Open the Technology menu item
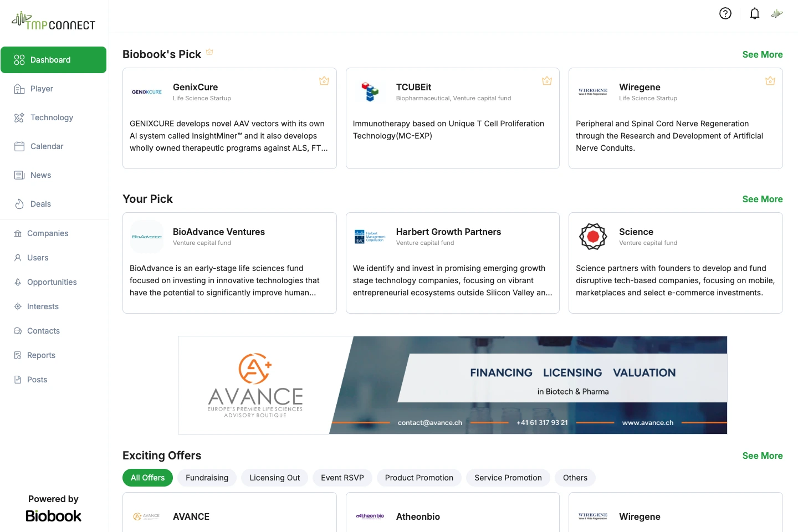Image resolution: width=798 pixels, height=532 pixels. click(53, 117)
